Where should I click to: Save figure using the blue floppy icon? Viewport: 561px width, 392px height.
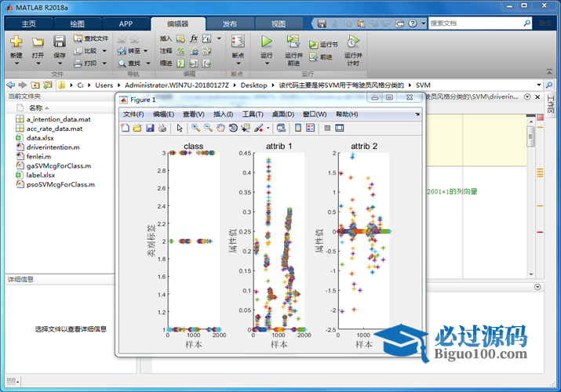tap(150, 128)
